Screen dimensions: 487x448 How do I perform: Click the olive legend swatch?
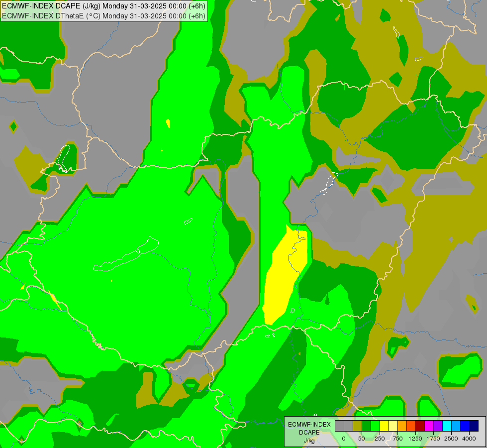(x=358, y=426)
